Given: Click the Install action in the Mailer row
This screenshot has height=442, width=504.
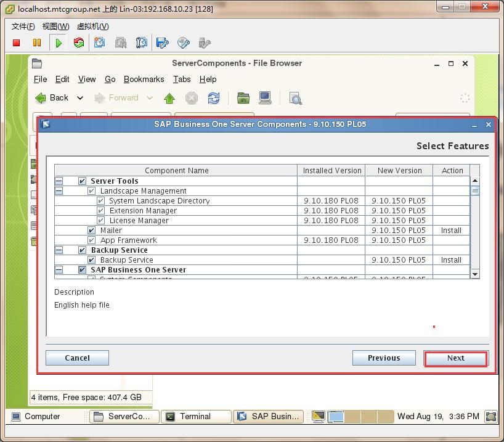Looking at the screenshot, I should (x=451, y=231).
